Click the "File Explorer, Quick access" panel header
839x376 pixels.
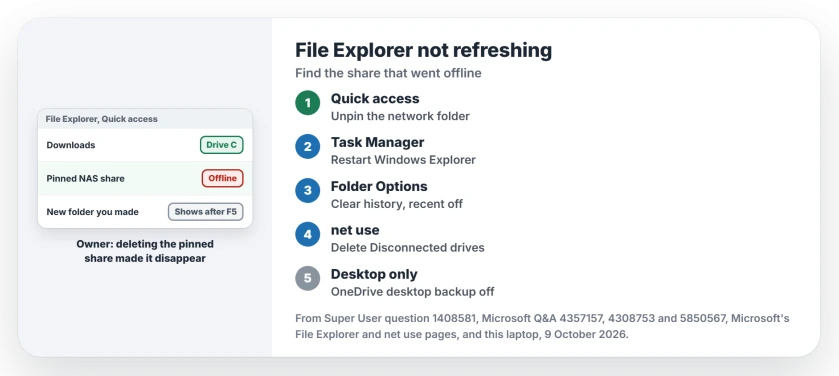click(x=145, y=119)
